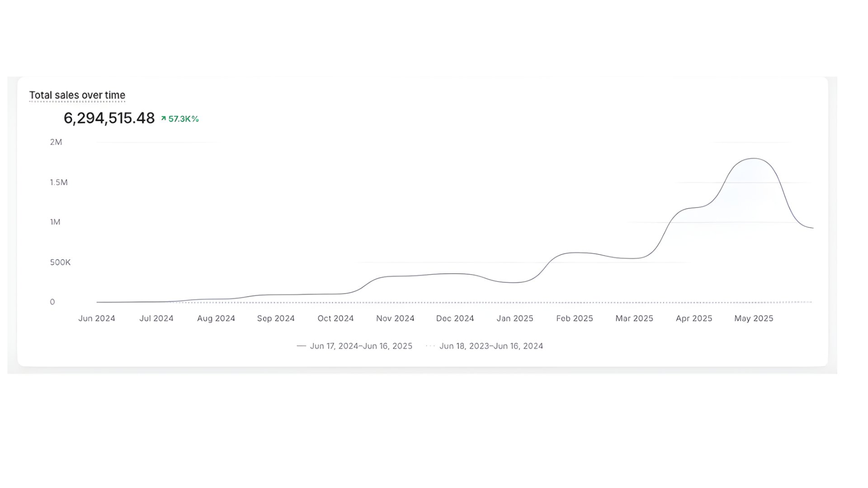Viewport: 868px width, 488px height.
Task: Click the Feb 2025 plateau on the sales line
Action: tap(574, 253)
